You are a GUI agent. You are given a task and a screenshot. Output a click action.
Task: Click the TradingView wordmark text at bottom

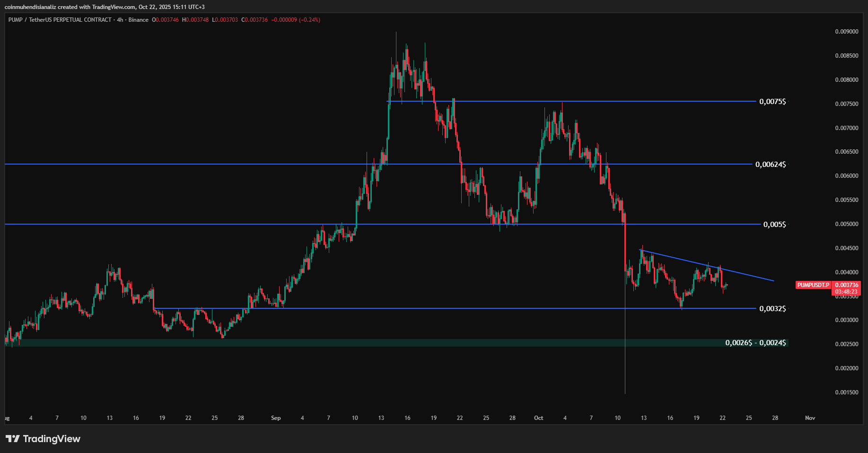click(52, 439)
